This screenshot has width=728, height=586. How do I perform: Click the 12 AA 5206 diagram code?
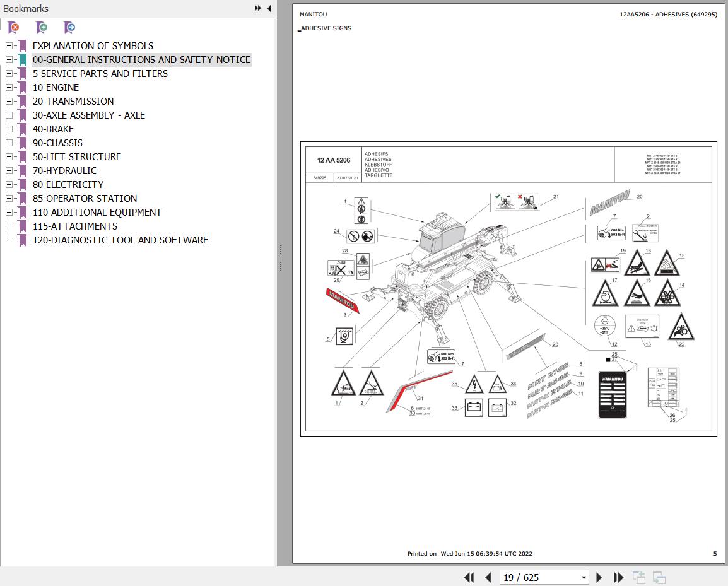(334, 160)
